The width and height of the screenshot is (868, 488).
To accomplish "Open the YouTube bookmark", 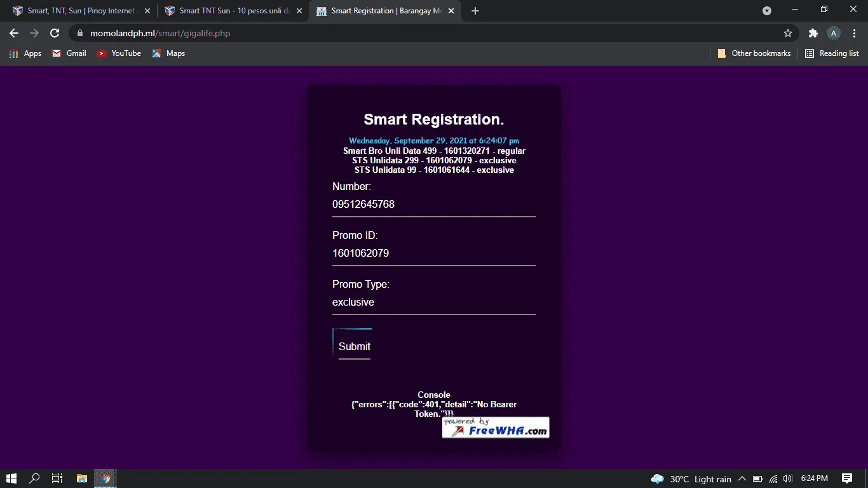I will (x=119, y=53).
